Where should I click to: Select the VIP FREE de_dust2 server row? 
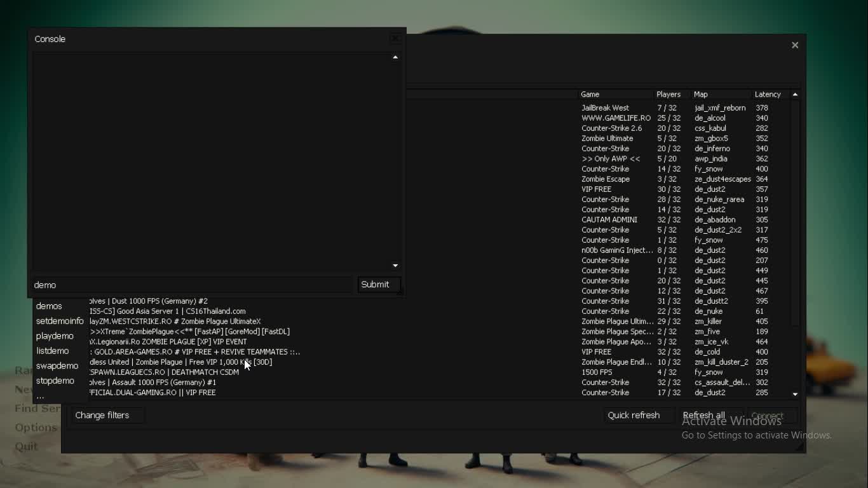point(598,189)
